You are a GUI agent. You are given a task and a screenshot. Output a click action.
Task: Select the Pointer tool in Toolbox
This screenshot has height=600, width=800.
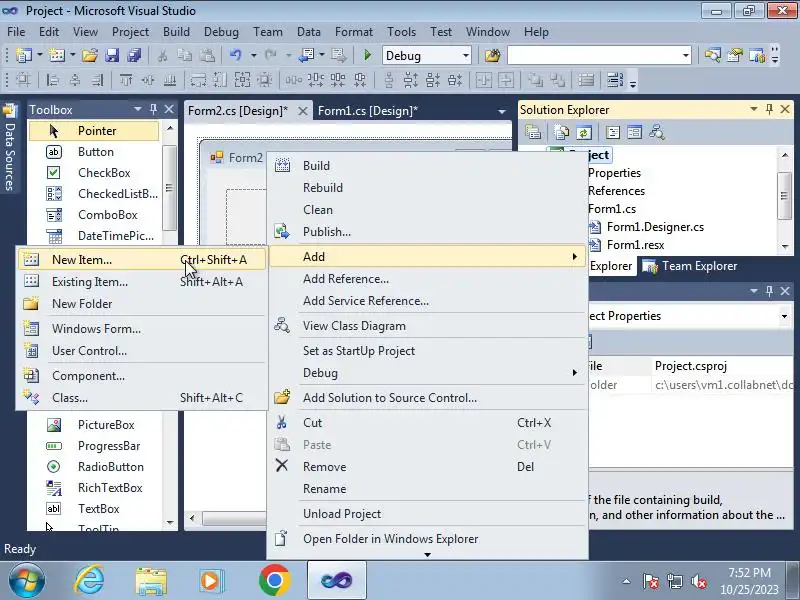click(x=94, y=131)
